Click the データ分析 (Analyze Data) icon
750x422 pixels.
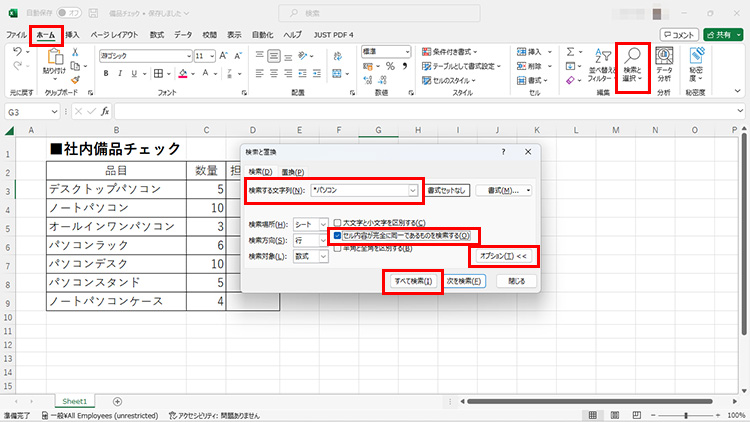point(664,66)
